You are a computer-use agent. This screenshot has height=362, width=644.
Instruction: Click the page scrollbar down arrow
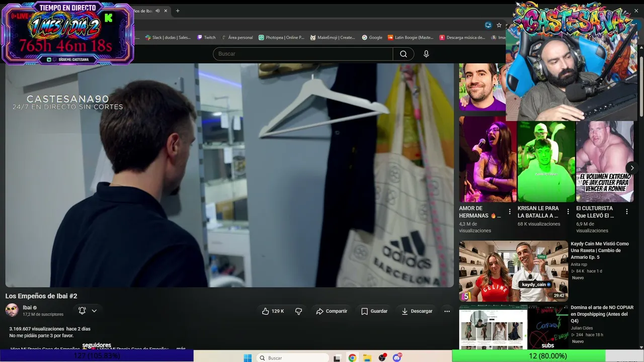[x=640, y=346]
